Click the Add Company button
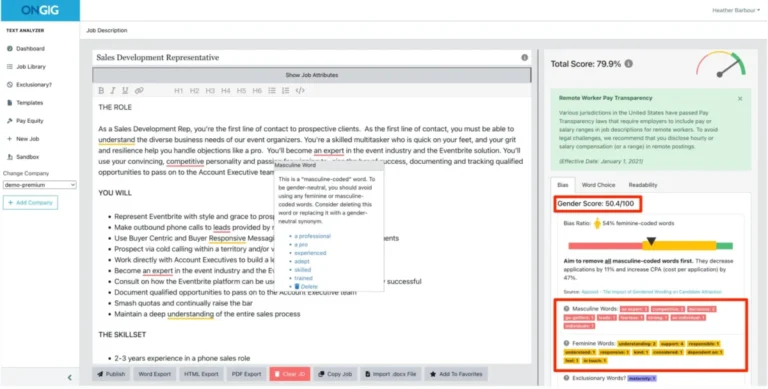Screen dimensions: 768x389 click(30, 202)
